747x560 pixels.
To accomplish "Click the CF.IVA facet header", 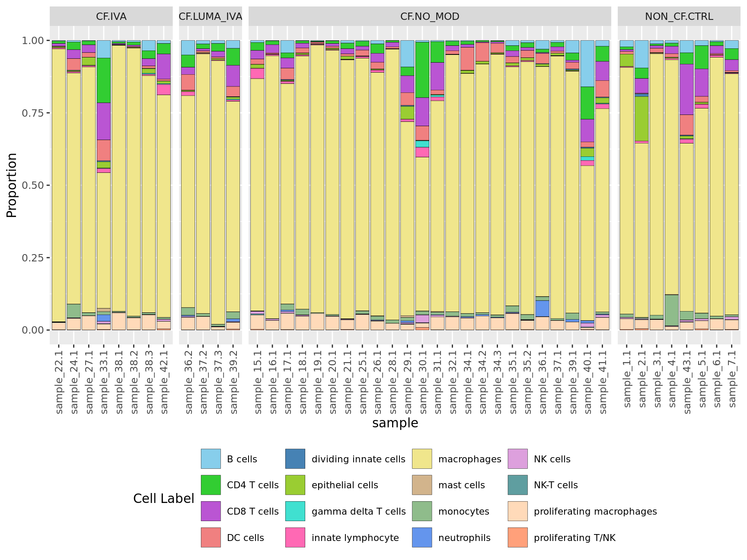I will (111, 16).
